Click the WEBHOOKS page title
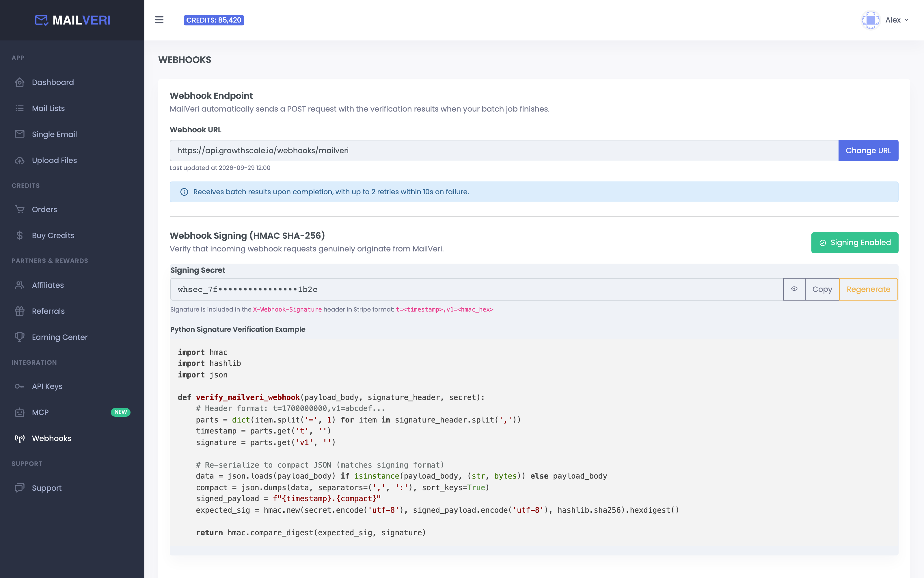This screenshot has height=578, width=924. (x=185, y=60)
